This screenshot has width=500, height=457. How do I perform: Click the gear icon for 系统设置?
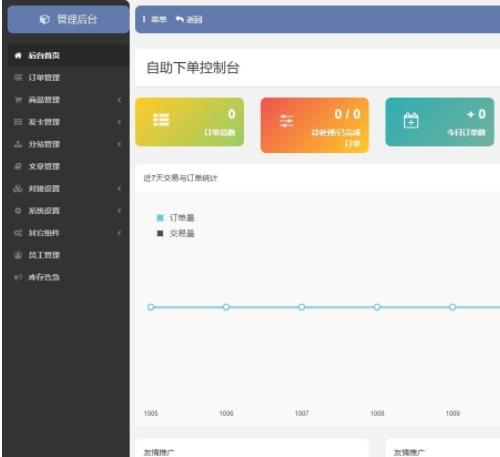(x=18, y=211)
